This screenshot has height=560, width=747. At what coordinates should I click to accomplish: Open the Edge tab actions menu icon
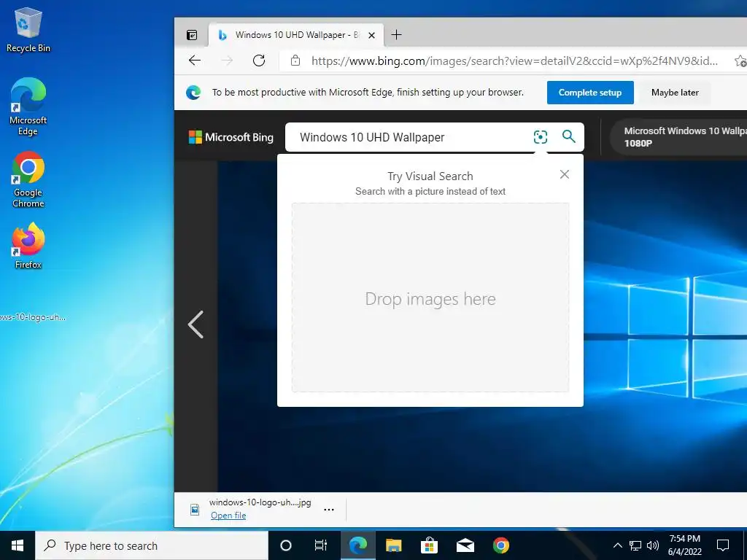click(192, 35)
